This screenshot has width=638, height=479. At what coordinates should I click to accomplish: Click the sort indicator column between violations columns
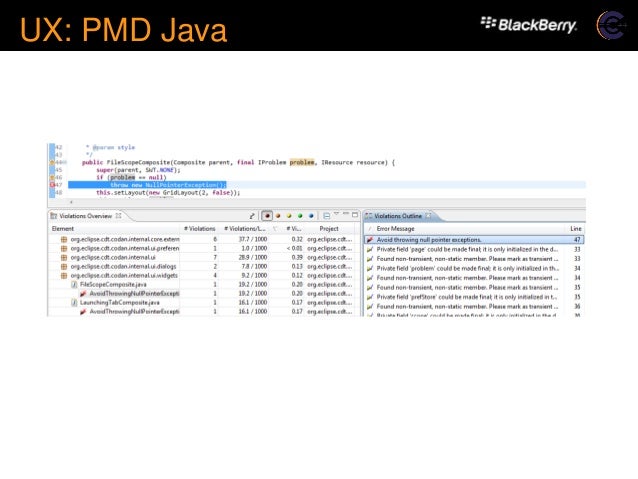275,229
